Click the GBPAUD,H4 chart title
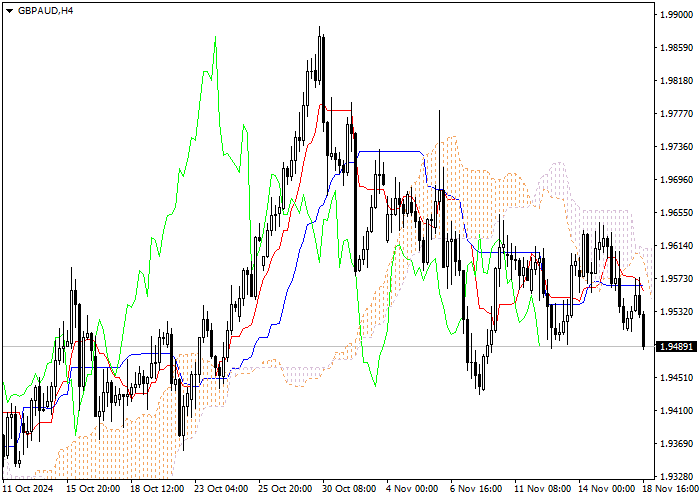This screenshot has height=500, width=700. 45,11
